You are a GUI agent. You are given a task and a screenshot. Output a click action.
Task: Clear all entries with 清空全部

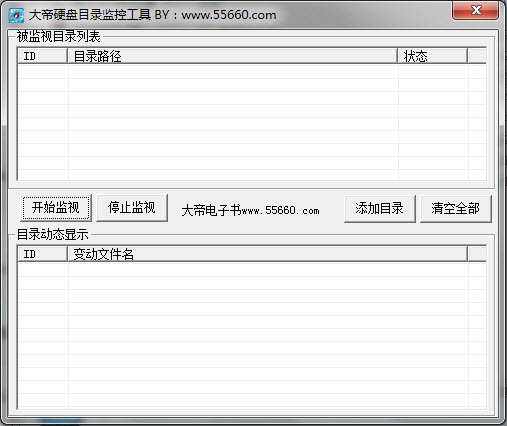pos(456,209)
